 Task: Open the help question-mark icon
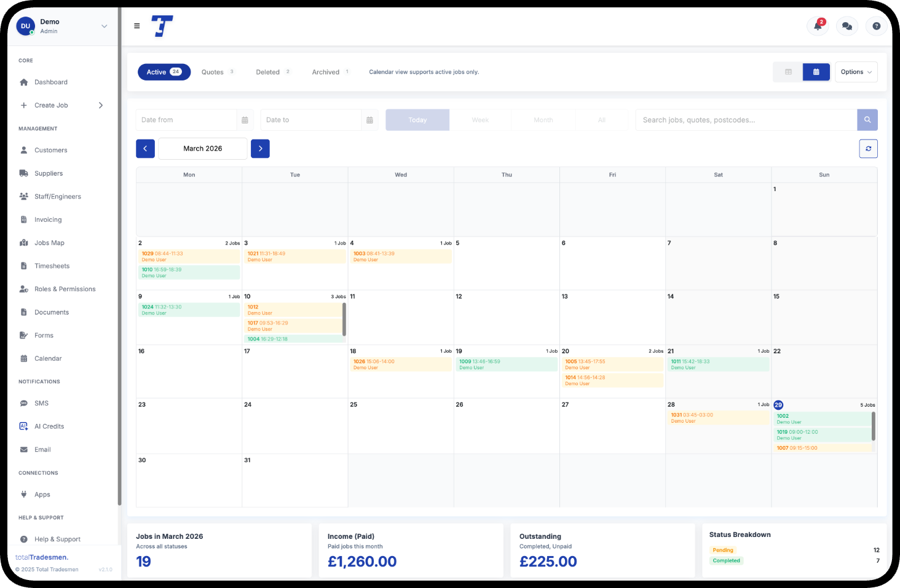pos(876,26)
